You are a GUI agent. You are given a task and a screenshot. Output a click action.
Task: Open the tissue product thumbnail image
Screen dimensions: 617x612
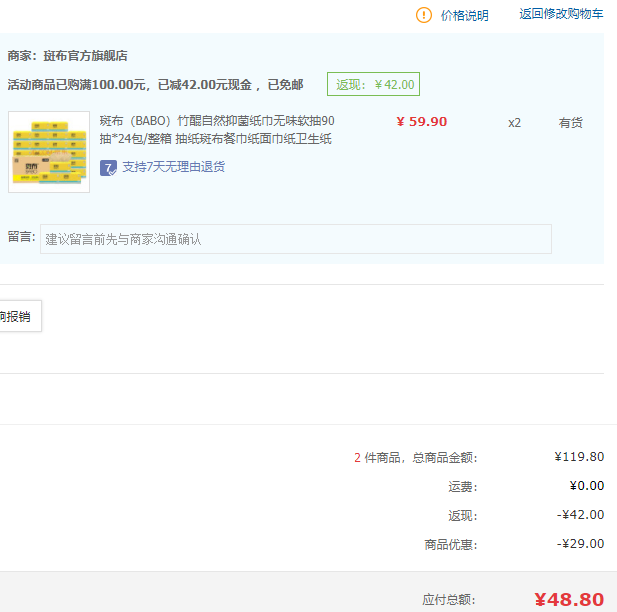(x=49, y=151)
